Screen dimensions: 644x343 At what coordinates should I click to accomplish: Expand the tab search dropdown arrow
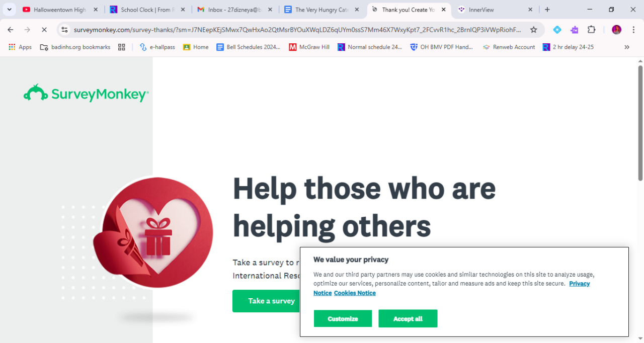coord(9,10)
